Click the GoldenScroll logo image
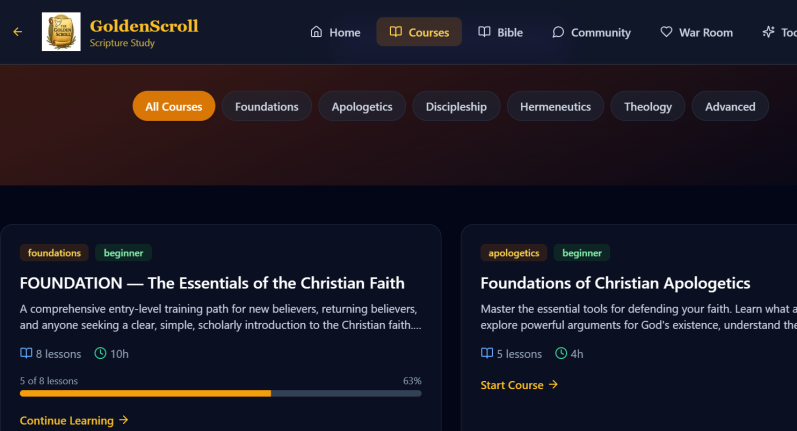This screenshot has height=431, width=797. [x=61, y=32]
